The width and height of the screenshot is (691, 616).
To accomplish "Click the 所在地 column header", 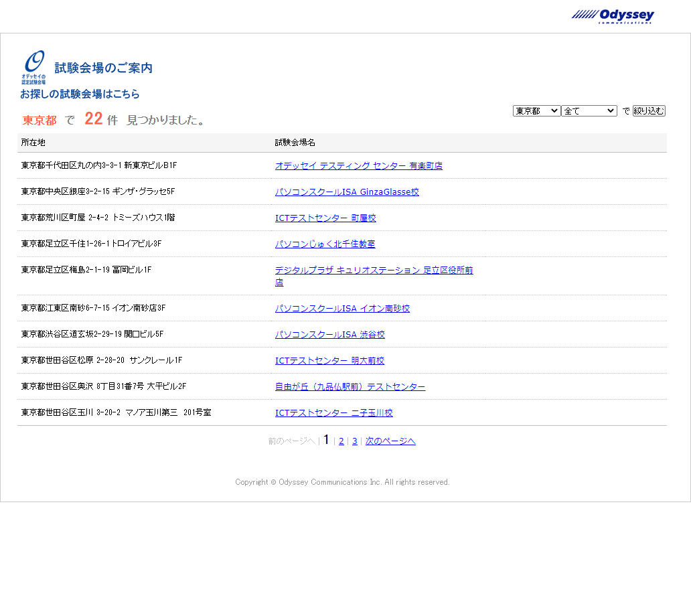I will [33, 143].
